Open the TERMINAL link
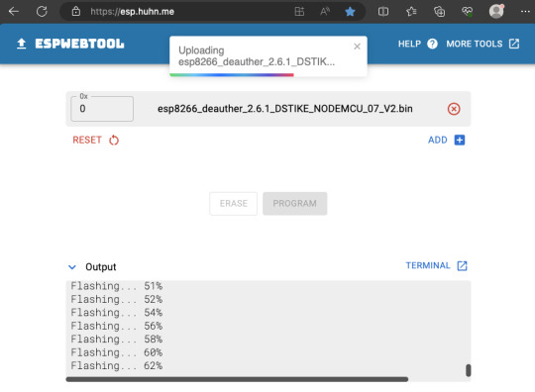 [428, 265]
